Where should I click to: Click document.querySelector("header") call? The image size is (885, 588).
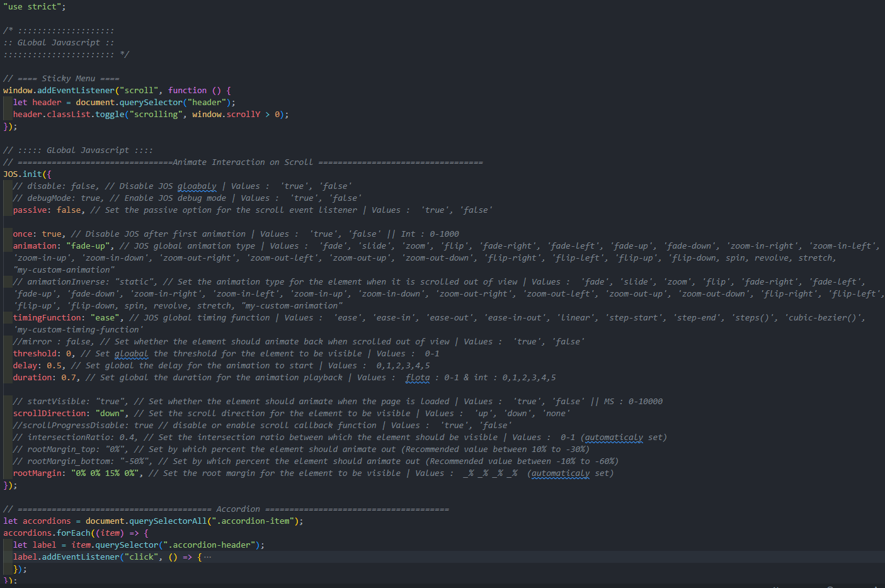[153, 103]
